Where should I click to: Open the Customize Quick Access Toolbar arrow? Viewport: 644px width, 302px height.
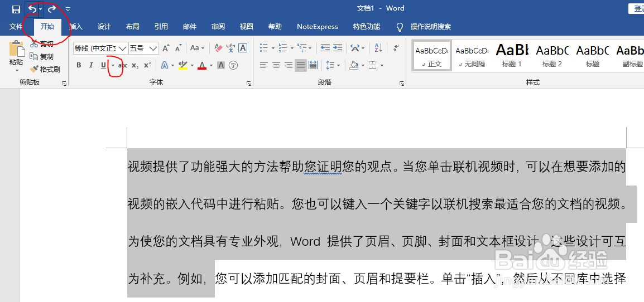click(x=68, y=8)
